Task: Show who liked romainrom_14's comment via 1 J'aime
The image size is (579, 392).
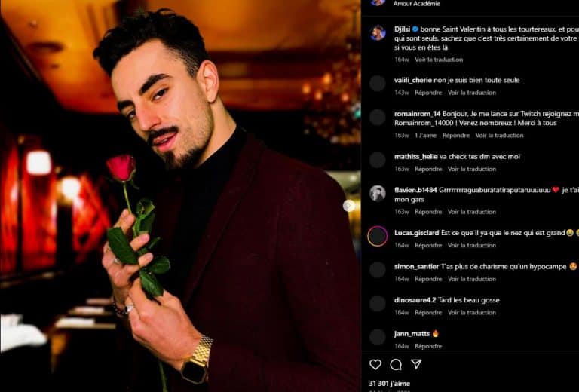Action: pyautogui.click(x=425, y=136)
